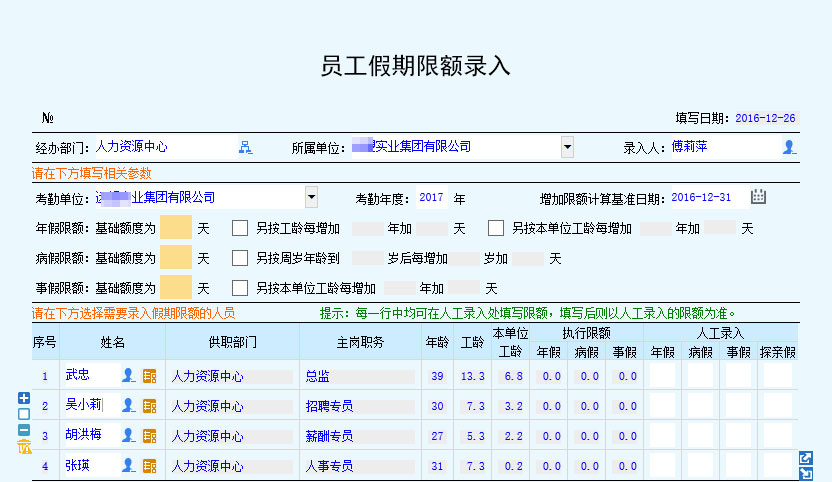The width and height of the screenshot is (832, 482).
Task: Open the calendar icon for 基准日期
Action: [758, 197]
